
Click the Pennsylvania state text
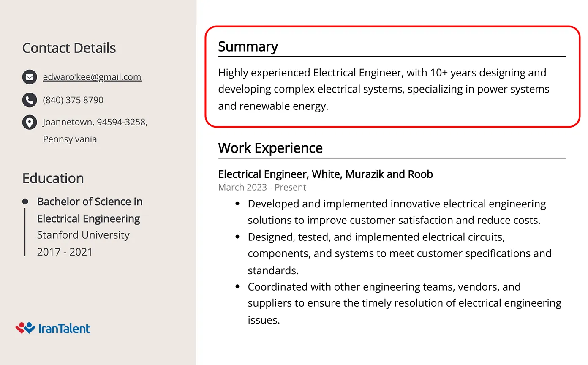(x=70, y=139)
